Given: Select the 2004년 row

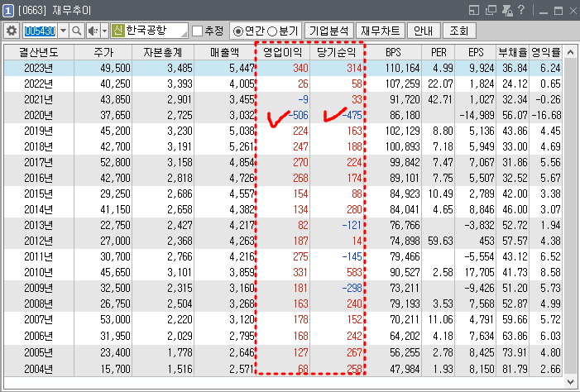Looking at the screenshot, I should [x=283, y=369].
